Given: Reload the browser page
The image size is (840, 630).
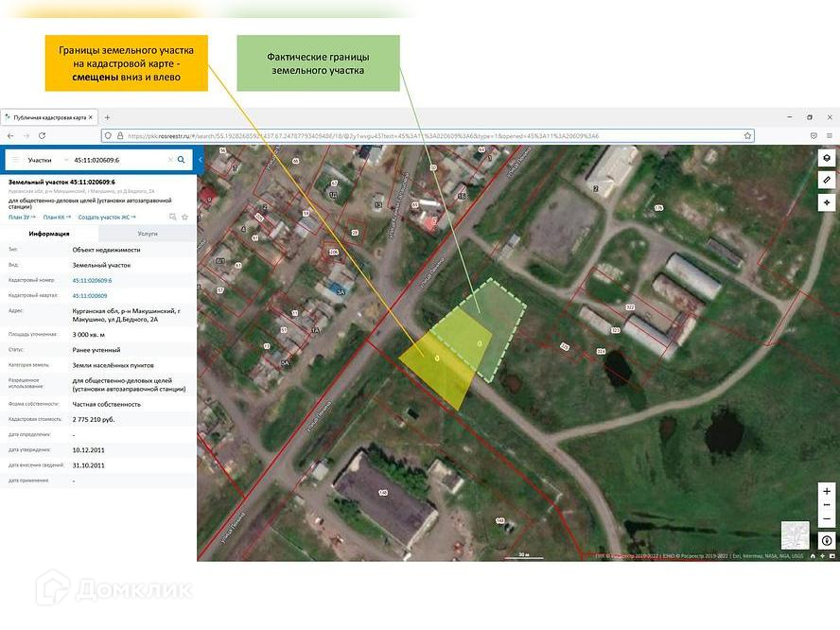Looking at the screenshot, I should pyautogui.click(x=42, y=135).
